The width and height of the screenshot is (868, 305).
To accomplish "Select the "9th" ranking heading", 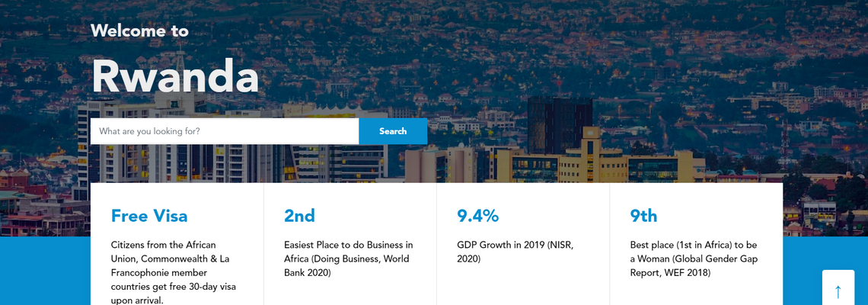I will 643,216.
